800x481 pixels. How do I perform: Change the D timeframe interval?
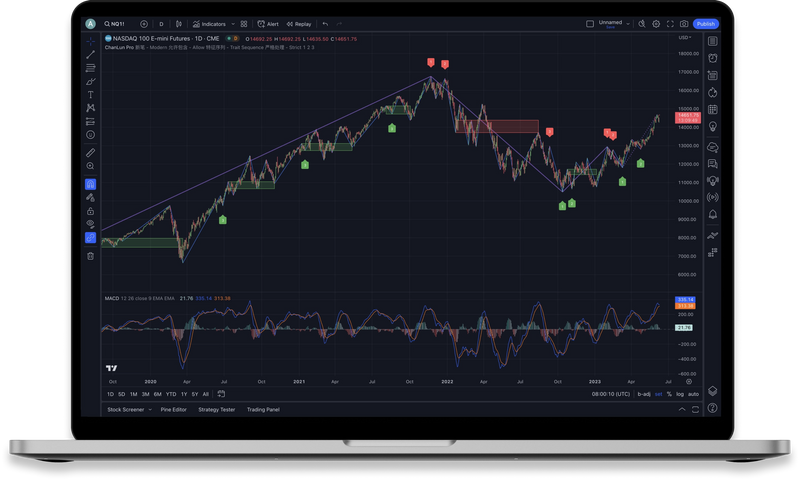161,24
